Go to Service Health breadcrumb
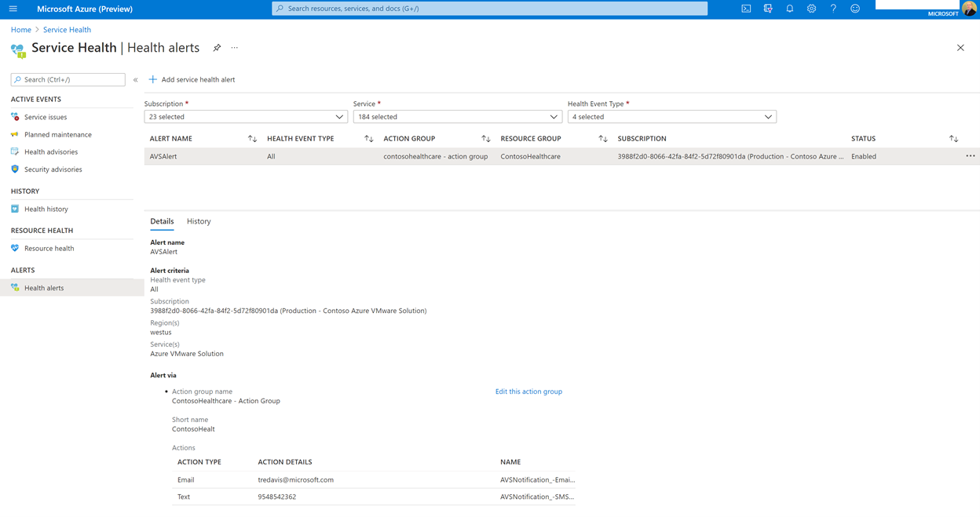This screenshot has height=517, width=980. pyautogui.click(x=67, y=30)
